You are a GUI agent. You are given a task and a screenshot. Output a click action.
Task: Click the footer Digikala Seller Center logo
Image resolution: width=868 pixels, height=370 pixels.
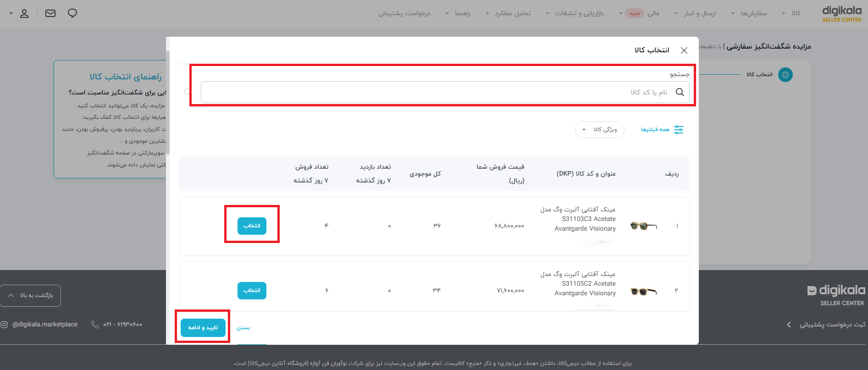836,295
